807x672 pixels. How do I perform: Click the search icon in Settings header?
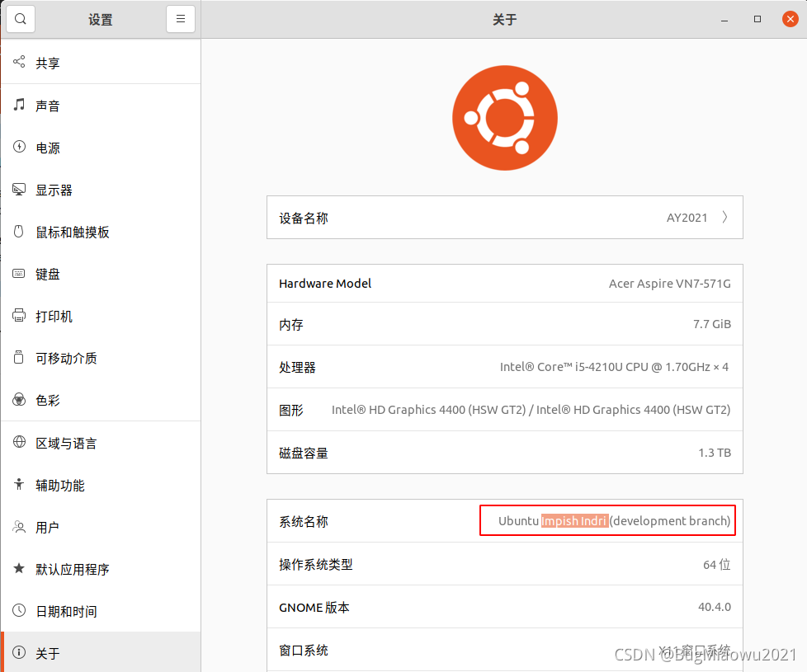pyautogui.click(x=21, y=19)
